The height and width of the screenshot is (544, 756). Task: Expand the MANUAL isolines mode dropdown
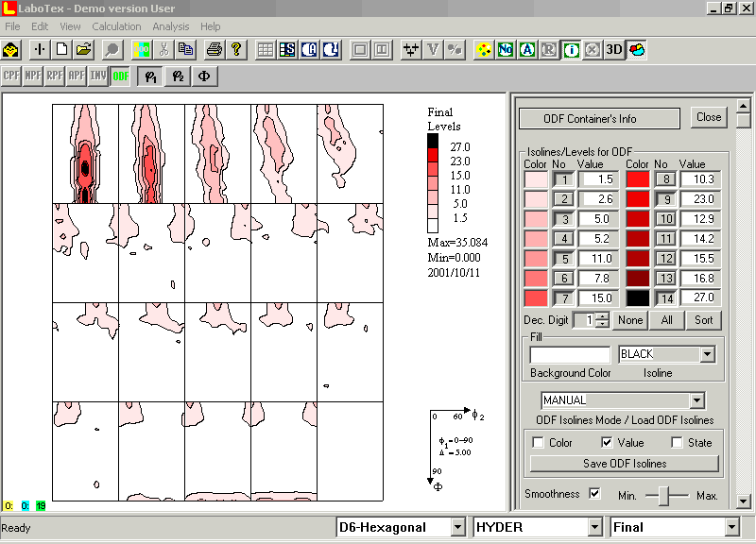point(696,400)
